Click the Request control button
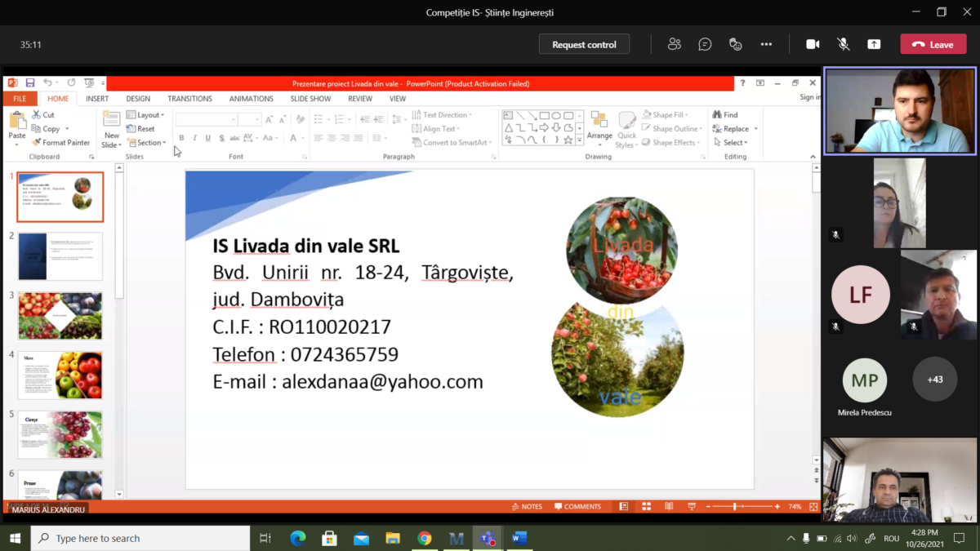The width and height of the screenshot is (980, 551). tap(584, 44)
